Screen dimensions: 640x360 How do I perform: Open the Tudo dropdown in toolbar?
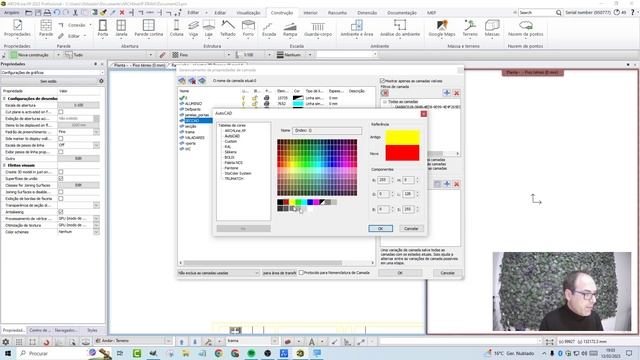151,55
